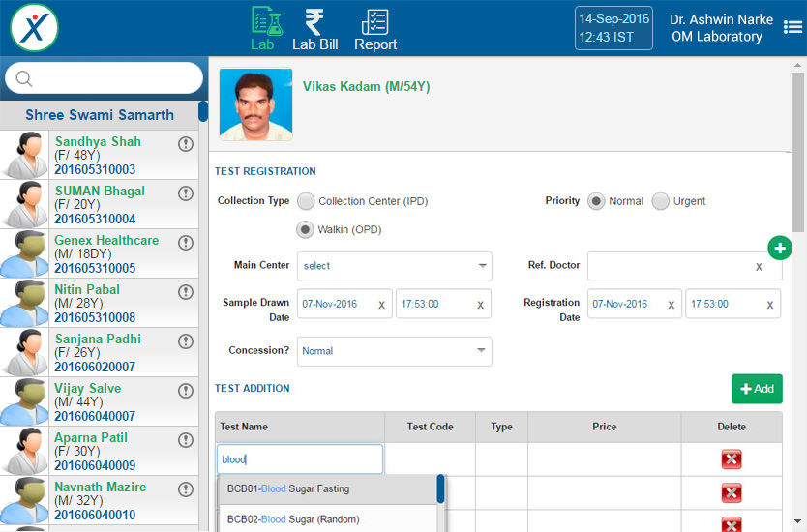Select Collection Center (IPD) radio button
Screen dimensions: 807x532
point(306,201)
